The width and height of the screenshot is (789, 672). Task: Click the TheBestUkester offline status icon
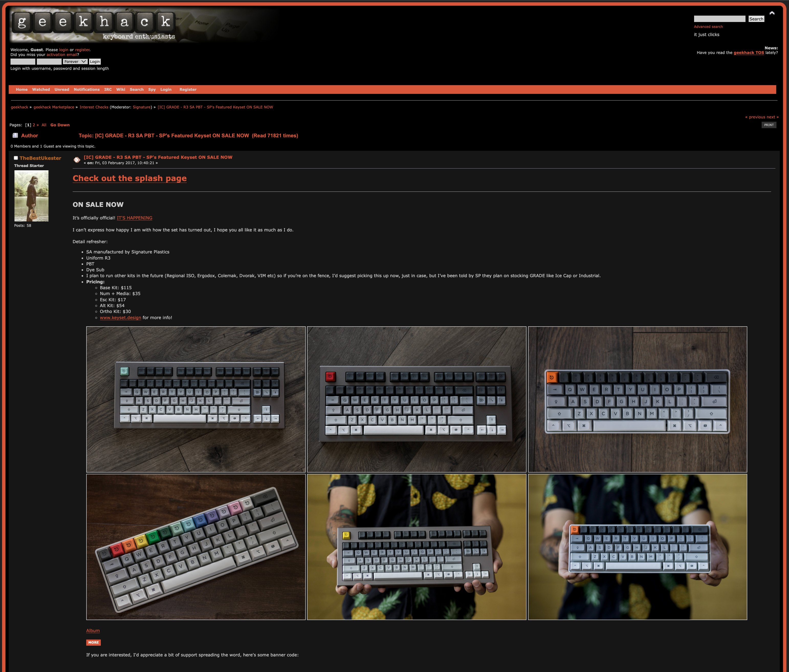coord(16,158)
